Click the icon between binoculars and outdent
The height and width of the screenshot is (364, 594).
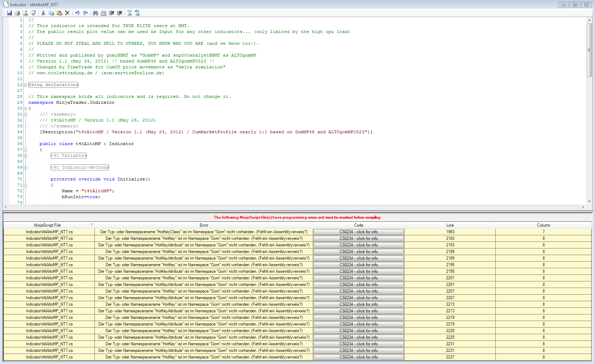pos(103,13)
